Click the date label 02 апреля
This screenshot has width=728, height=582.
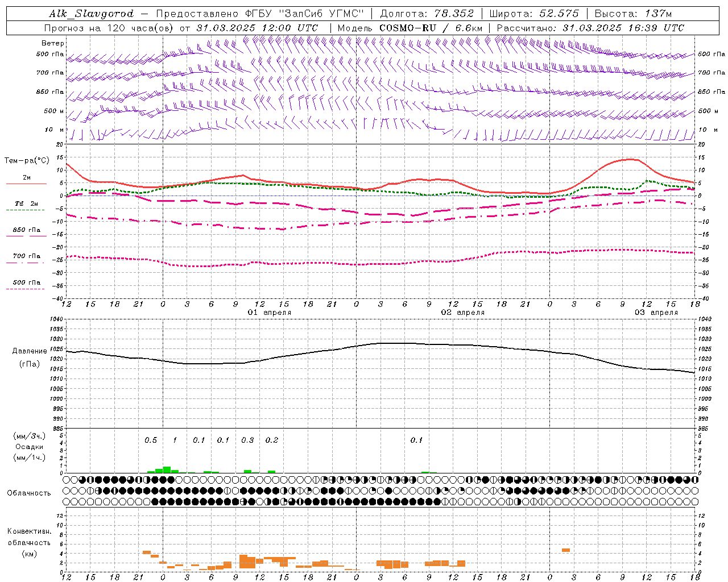[x=463, y=313]
